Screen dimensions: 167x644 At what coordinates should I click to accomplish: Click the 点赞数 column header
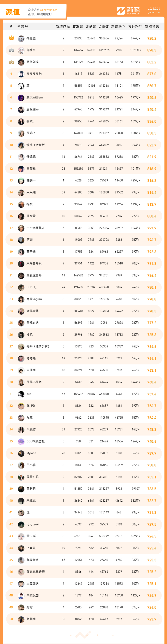pyautogui.click(x=103, y=26)
